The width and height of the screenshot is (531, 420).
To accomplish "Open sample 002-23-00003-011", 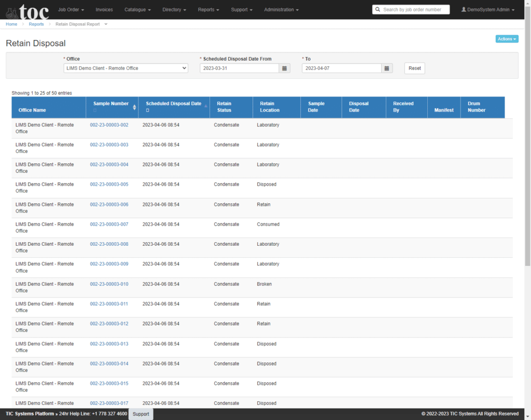I will (109, 304).
